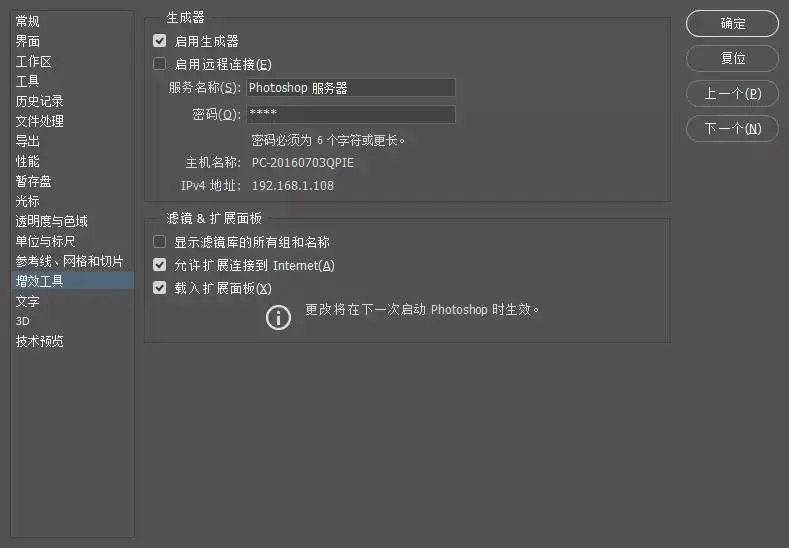
Task: Click the 复位 reset button
Action: 732,58
